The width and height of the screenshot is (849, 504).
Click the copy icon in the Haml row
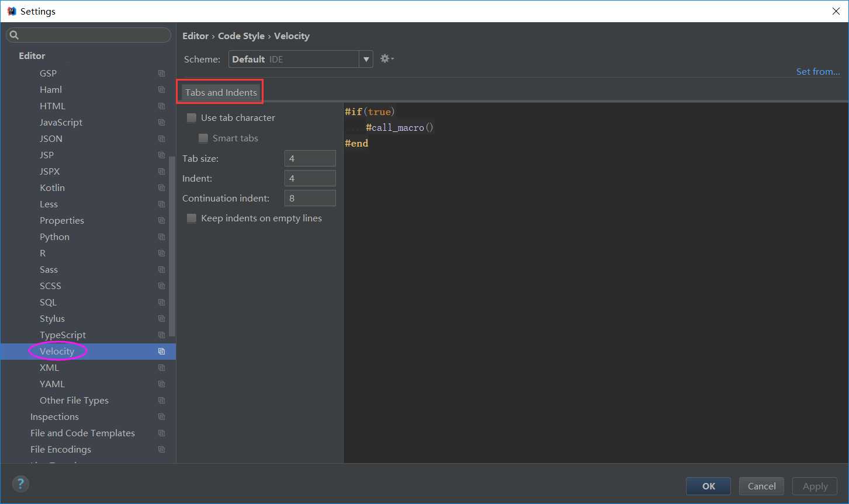162,90
